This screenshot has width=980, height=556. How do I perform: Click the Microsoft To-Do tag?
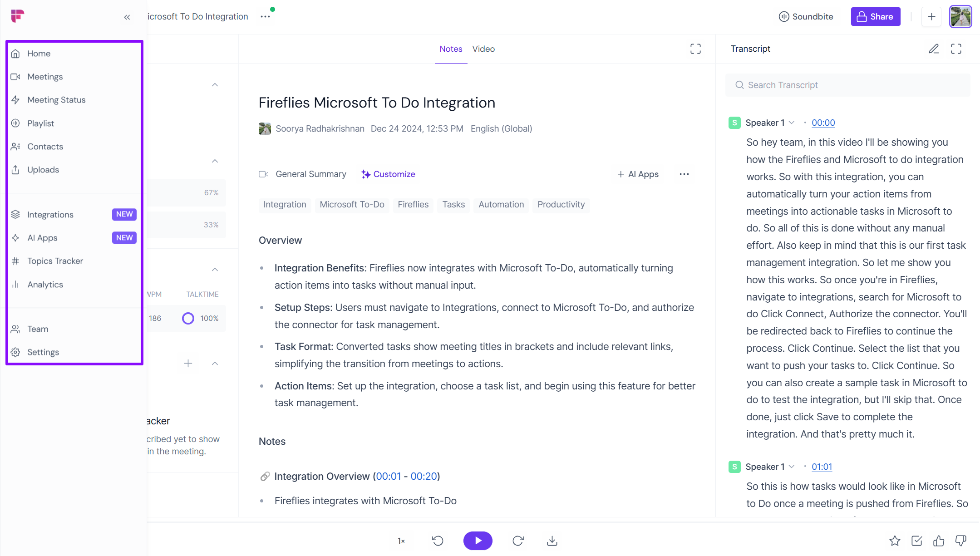[x=352, y=205]
